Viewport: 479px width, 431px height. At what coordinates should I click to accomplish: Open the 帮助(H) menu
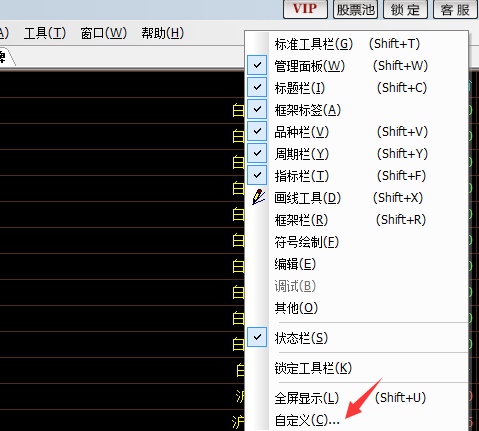click(162, 33)
